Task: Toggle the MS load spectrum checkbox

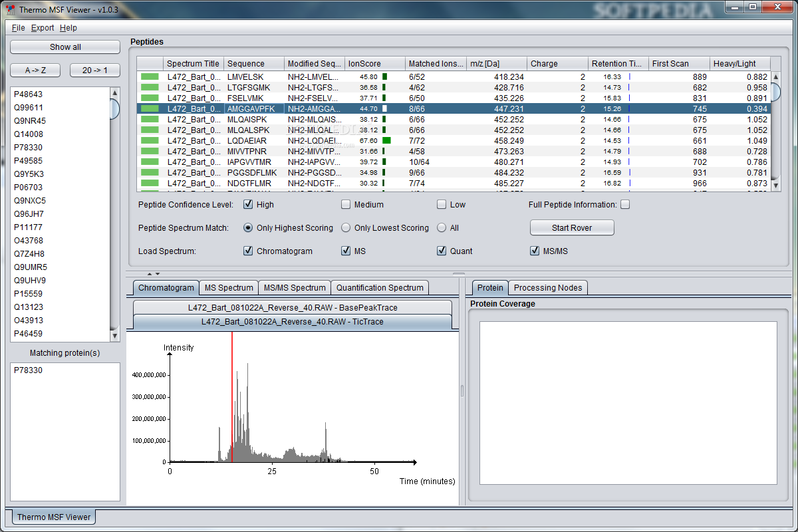Action: coord(346,251)
